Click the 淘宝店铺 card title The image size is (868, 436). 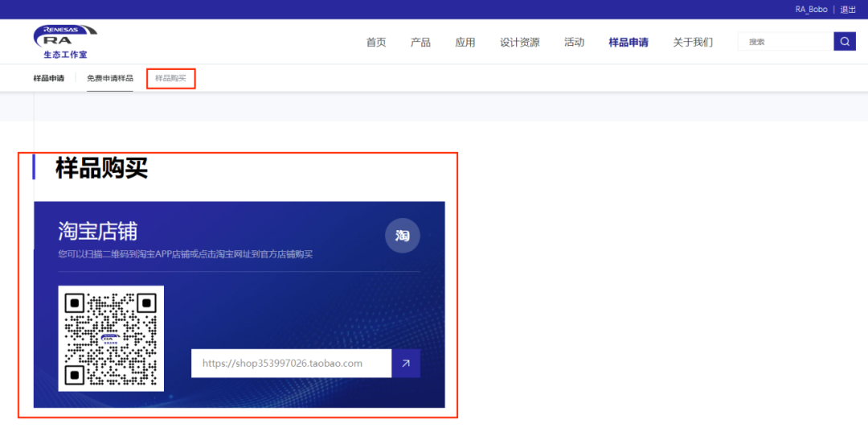pyautogui.click(x=97, y=231)
